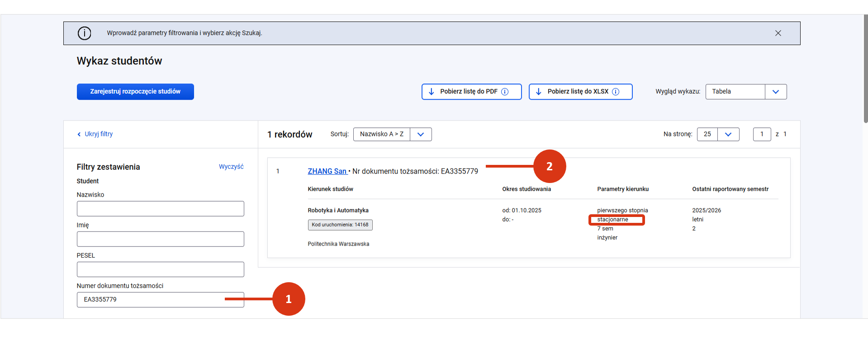The width and height of the screenshot is (868, 342).
Task: Click the pierwszego stopnia parameter text
Action: pyautogui.click(x=622, y=210)
